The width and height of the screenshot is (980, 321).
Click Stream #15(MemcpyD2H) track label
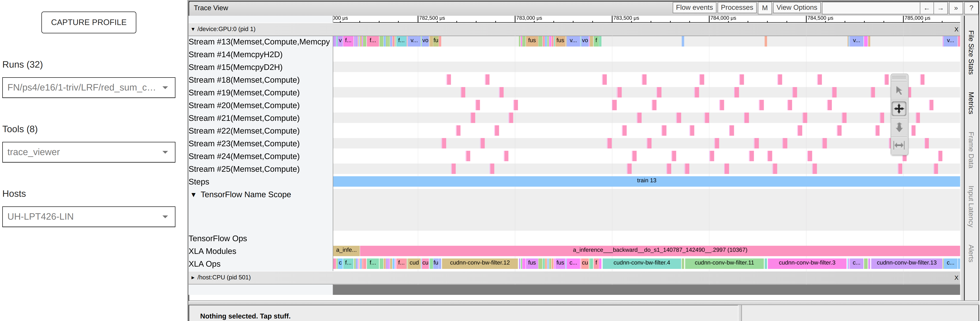click(236, 67)
